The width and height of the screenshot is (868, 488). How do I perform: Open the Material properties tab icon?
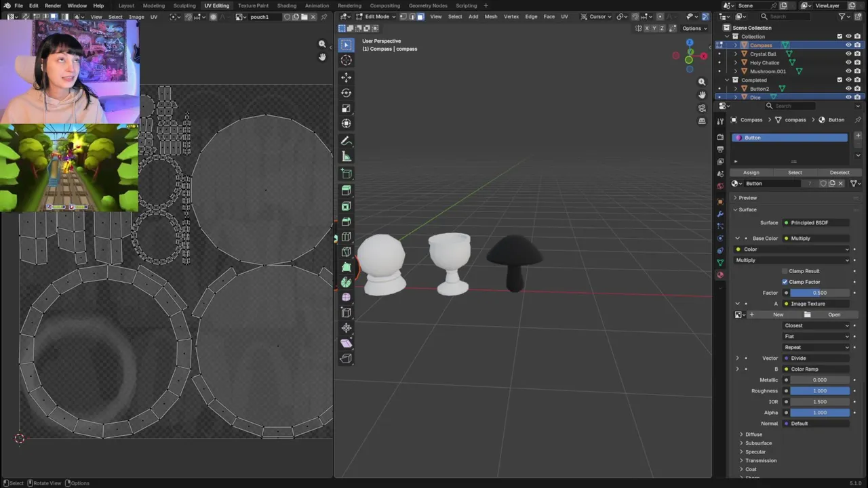[720, 274]
